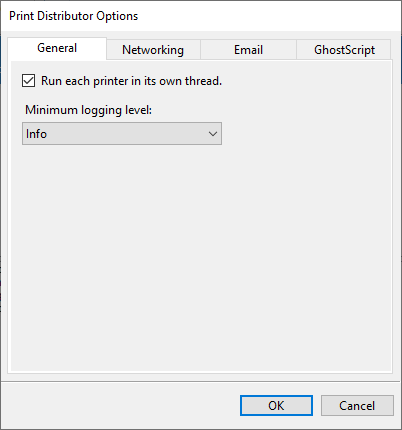Screen dimensions: 402x430
Task: Click the 'Minimum logging level:' label
Action: pos(88,110)
